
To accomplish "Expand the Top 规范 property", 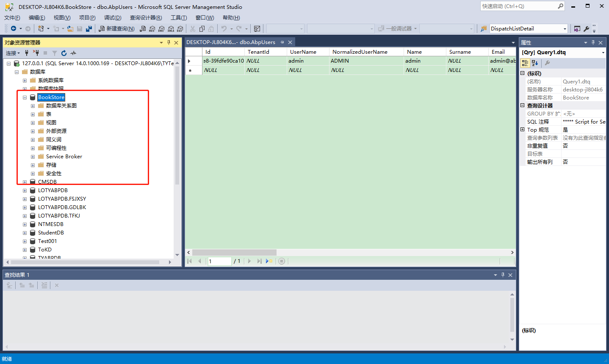I will tap(523, 130).
